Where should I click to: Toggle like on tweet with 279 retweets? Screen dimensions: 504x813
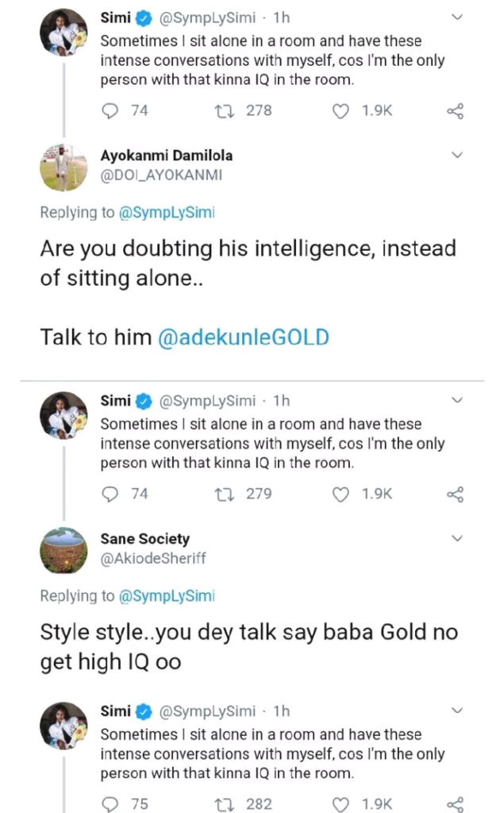tap(340, 494)
